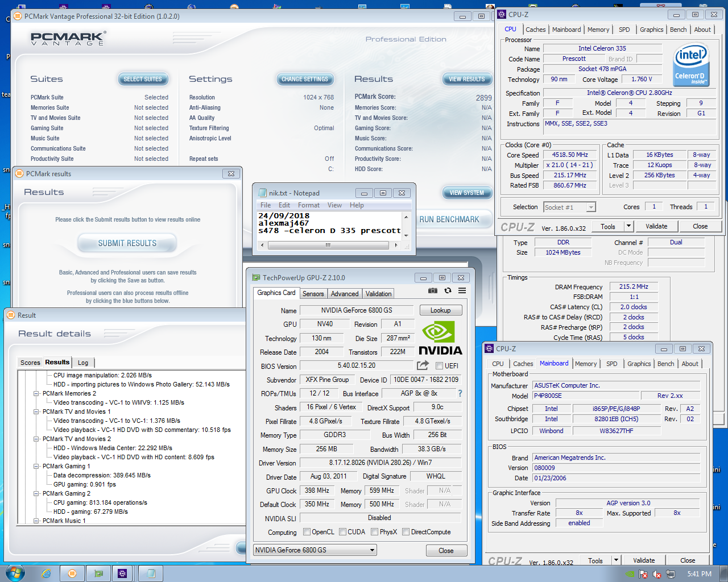Viewport: 728px width, 582px height.
Task: Click the VIEW RESULTS button
Action: tap(467, 79)
